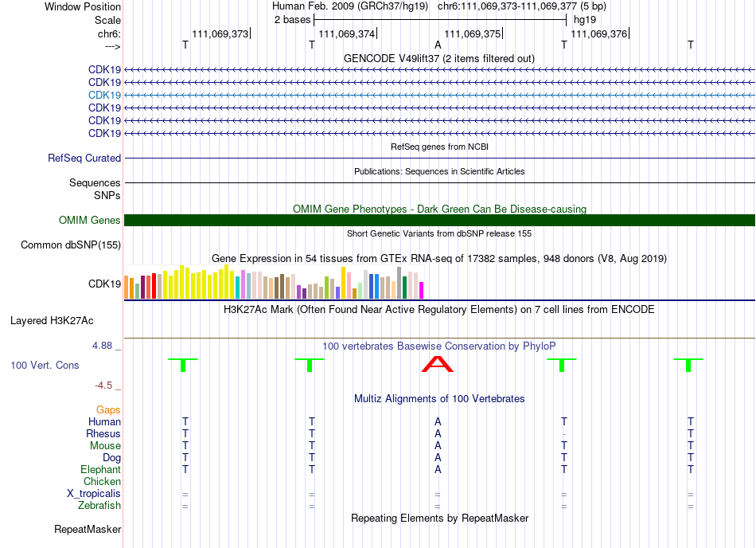Click the A base in the ruler sequence row
Screen dimensions: 756x548
pos(438,45)
